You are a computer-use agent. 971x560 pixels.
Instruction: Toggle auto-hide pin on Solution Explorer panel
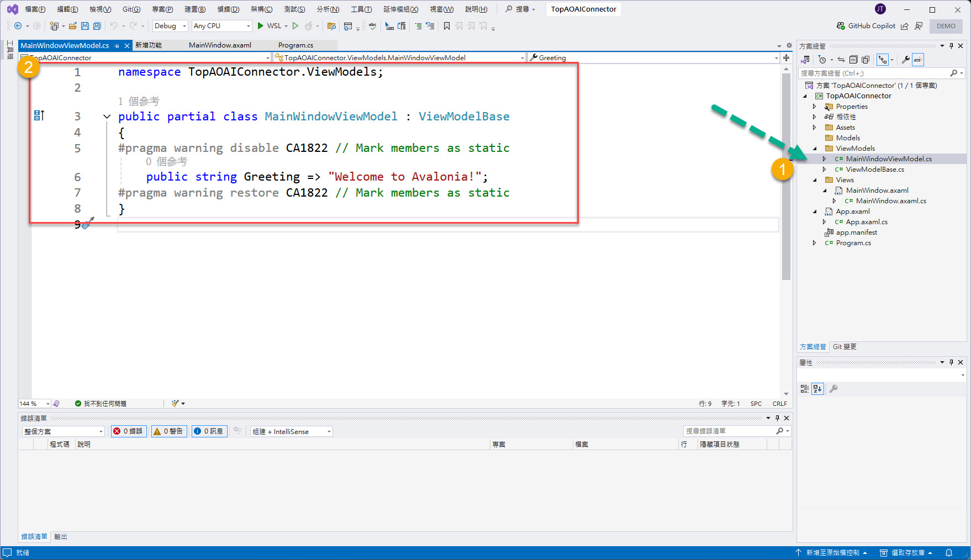click(x=951, y=46)
